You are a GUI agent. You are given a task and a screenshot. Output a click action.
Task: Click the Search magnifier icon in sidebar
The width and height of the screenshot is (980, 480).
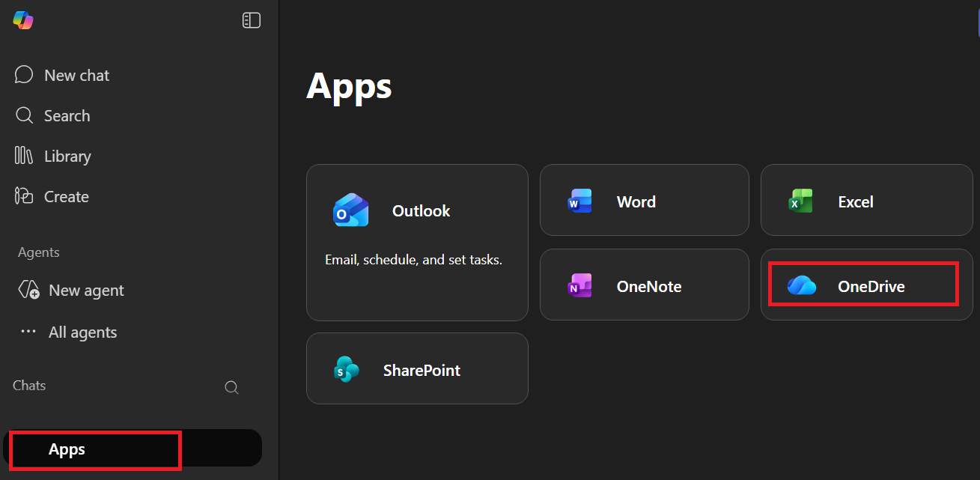coord(24,115)
